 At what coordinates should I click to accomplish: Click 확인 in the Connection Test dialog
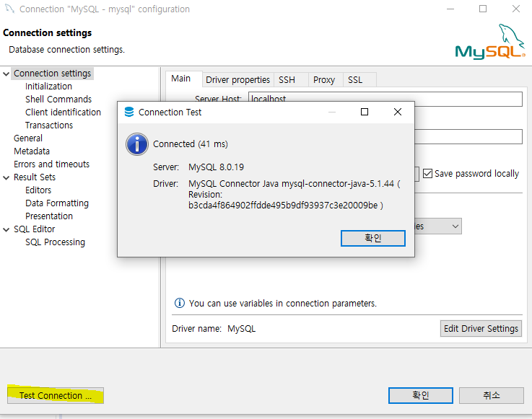373,238
